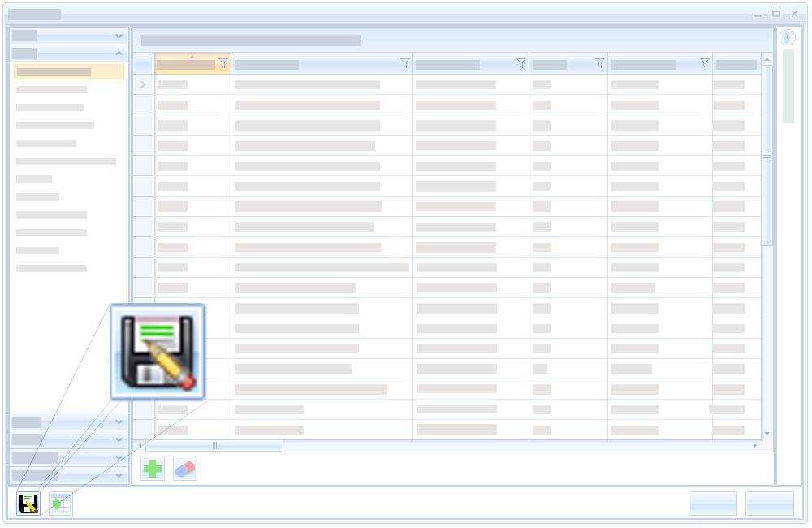Click the eraser clear icon

pos(185,469)
